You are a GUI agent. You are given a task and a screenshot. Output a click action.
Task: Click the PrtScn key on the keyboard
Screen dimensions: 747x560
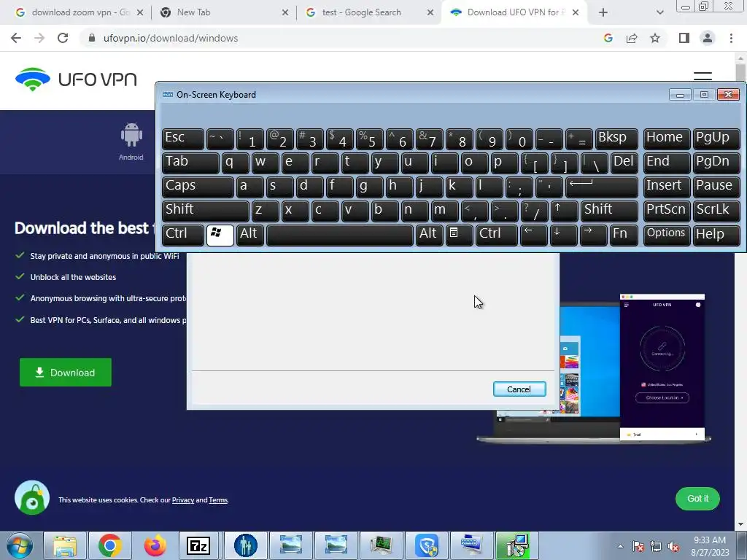pyautogui.click(x=667, y=211)
